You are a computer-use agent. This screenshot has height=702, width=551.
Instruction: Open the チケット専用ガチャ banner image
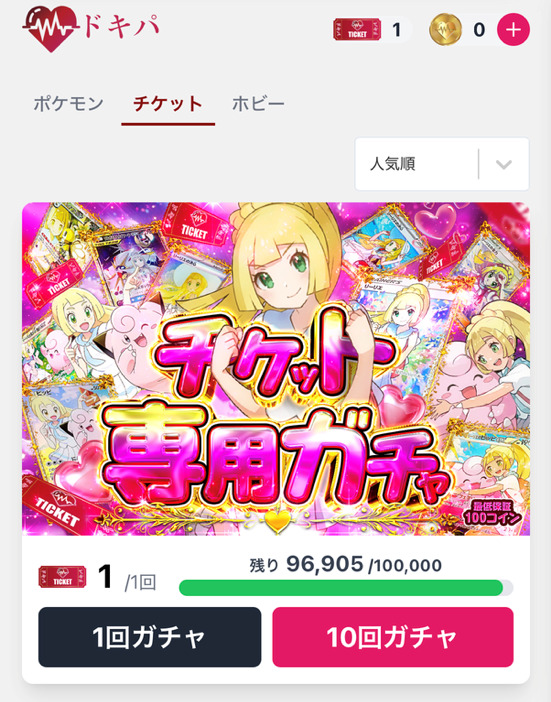click(276, 369)
